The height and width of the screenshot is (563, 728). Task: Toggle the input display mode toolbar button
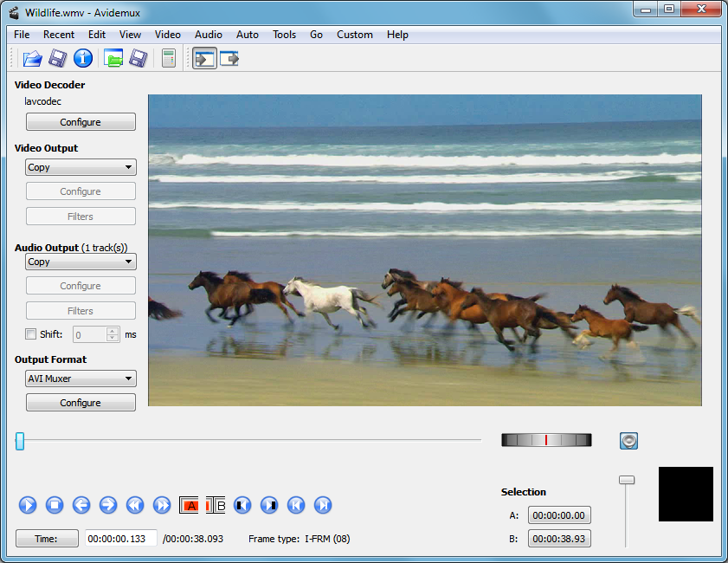[204, 59]
